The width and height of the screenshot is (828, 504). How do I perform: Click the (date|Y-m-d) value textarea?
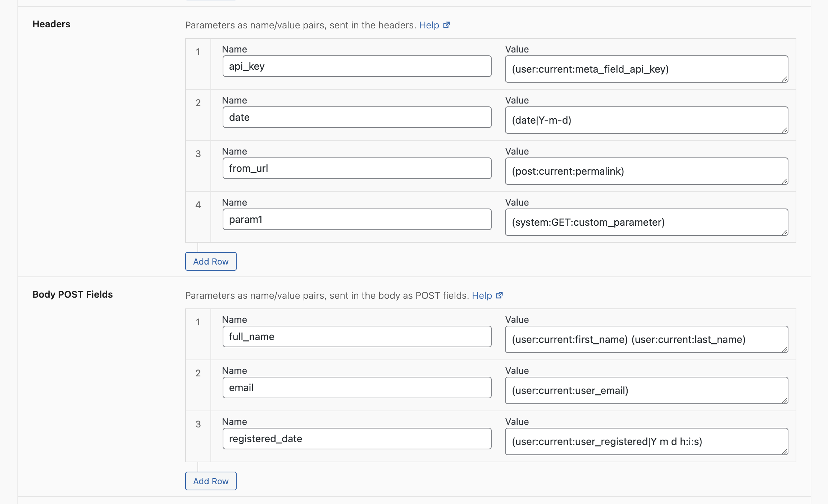pos(646,120)
